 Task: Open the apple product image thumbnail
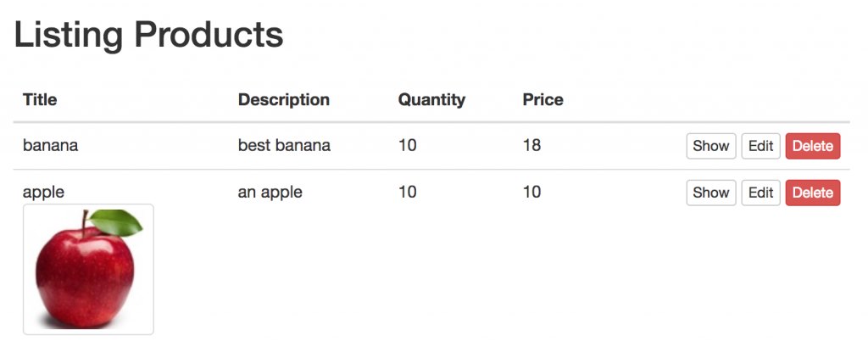point(88,269)
